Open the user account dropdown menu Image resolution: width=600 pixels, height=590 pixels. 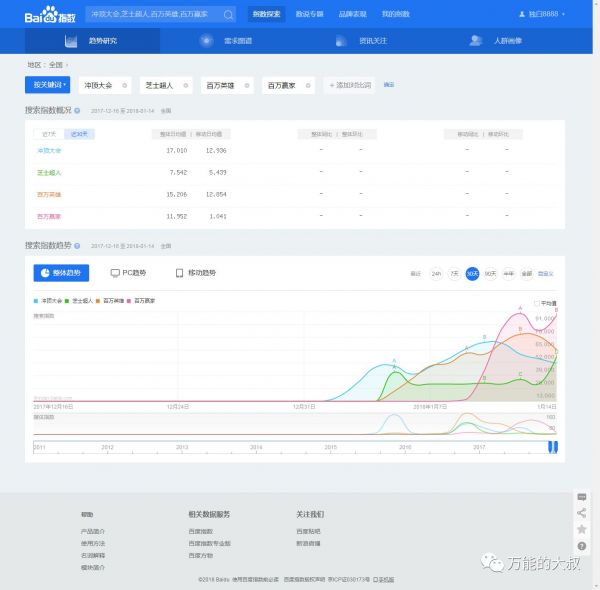pos(543,14)
